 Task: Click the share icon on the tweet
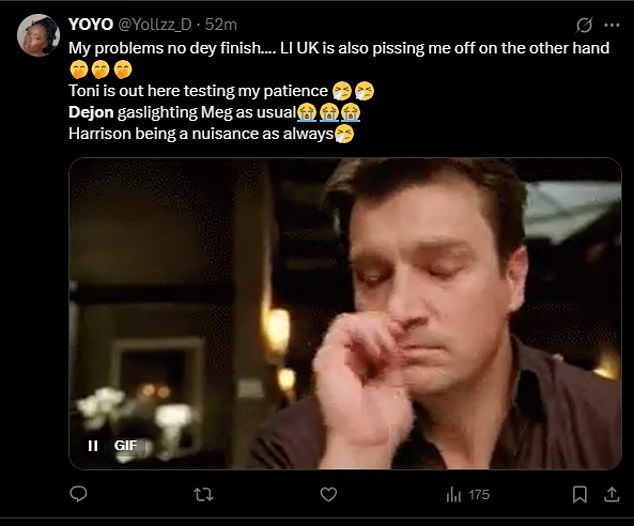coord(611,494)
